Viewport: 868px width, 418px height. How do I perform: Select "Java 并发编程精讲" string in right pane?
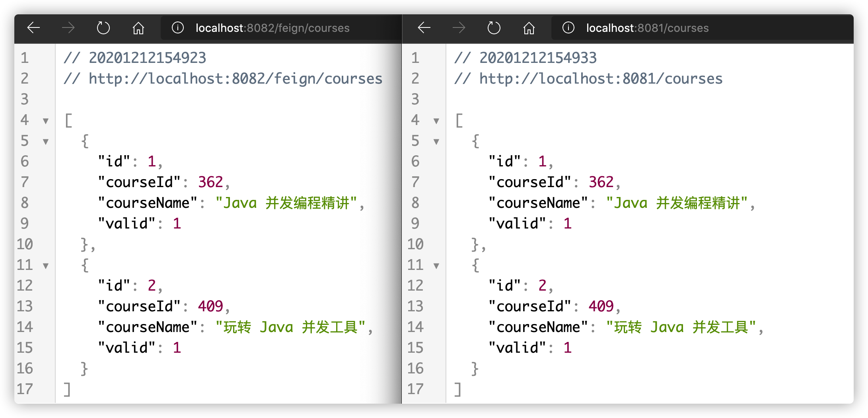click(x=677, y=203)
